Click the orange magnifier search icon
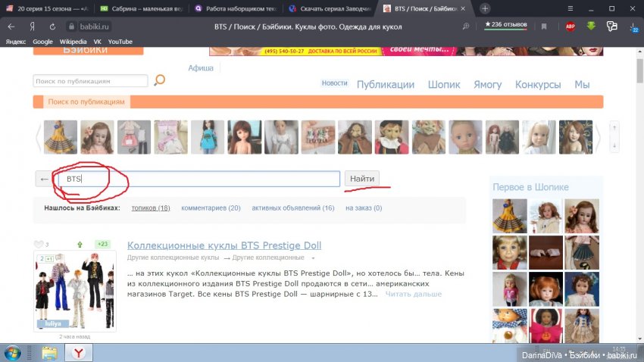This screenshot has width=644, height=362. click(159, 80)
